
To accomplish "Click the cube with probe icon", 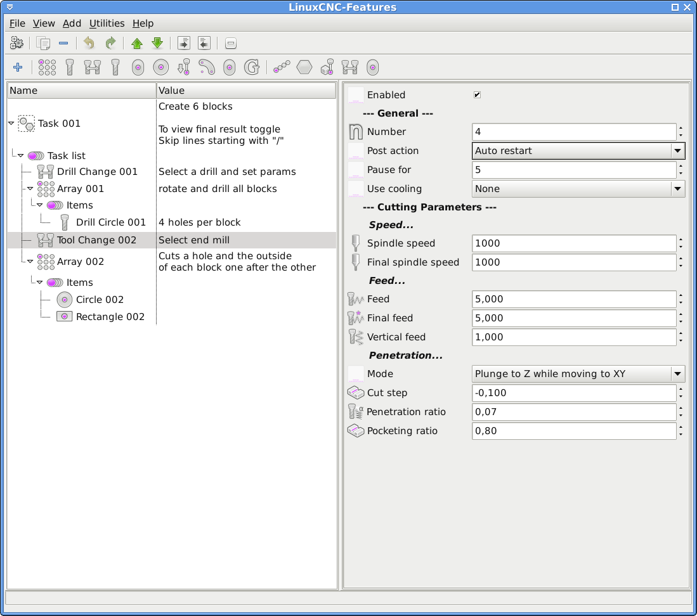I will pos(328,67).
